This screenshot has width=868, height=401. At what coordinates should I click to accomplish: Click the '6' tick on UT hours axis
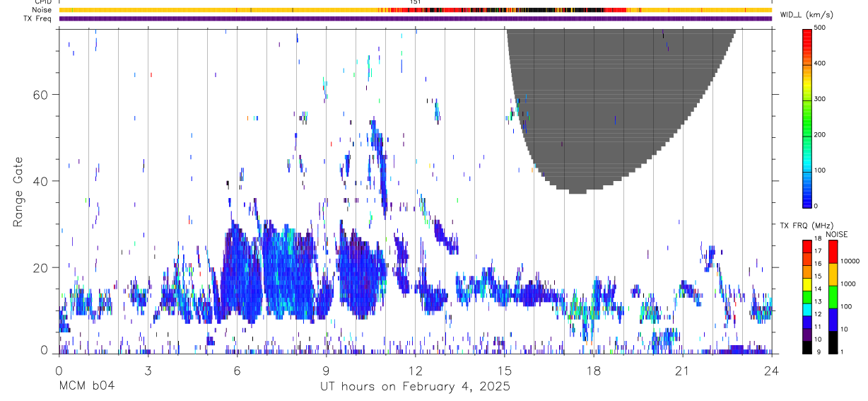(237, 370)
